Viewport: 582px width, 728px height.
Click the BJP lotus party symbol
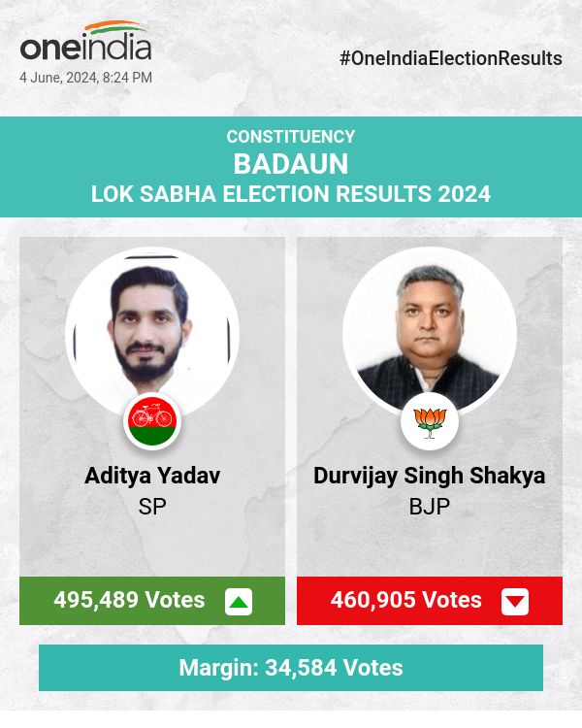coord(430,423)
